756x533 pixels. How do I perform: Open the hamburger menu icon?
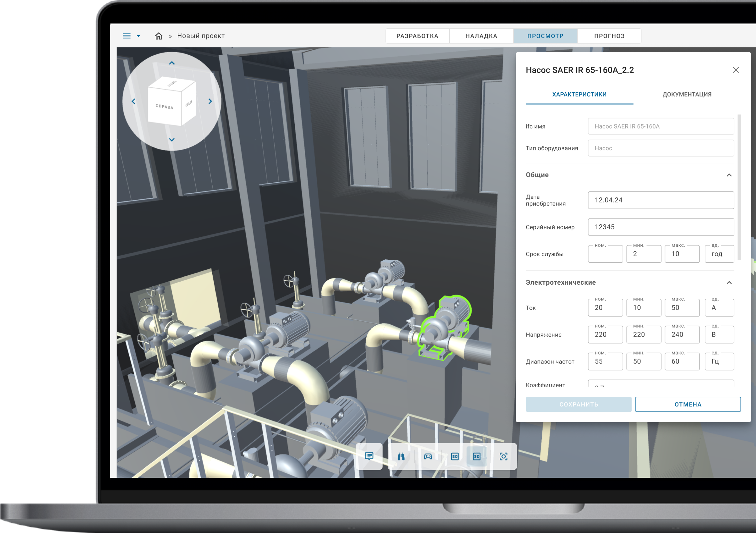(x=127, y=36)
